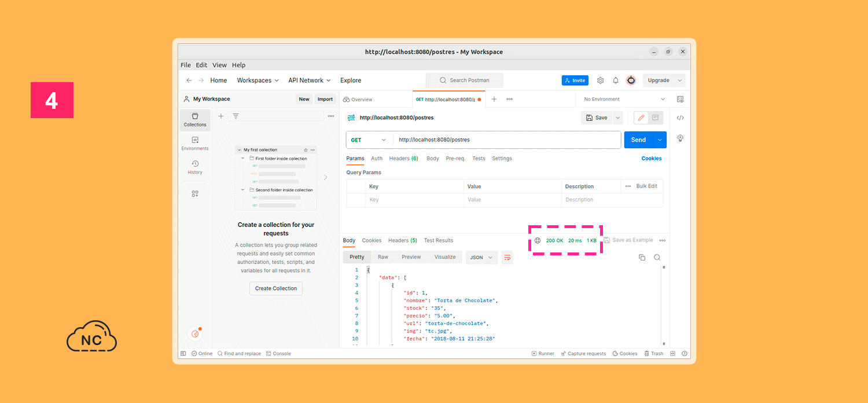Select the Raw response view
Viewport: 868px width, 403px height.
(383, 257)
